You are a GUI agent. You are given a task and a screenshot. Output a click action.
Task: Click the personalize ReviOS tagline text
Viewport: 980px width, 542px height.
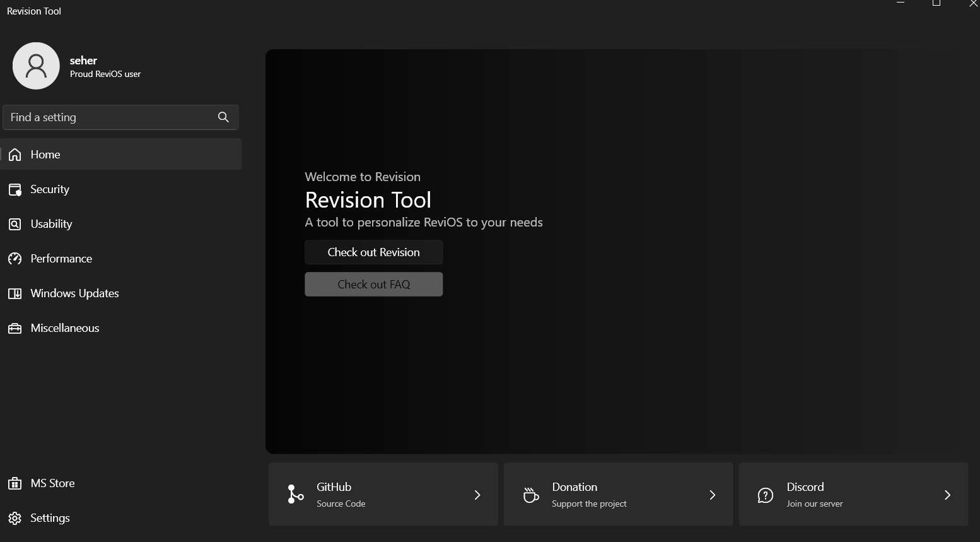click(x=424, y=222)
